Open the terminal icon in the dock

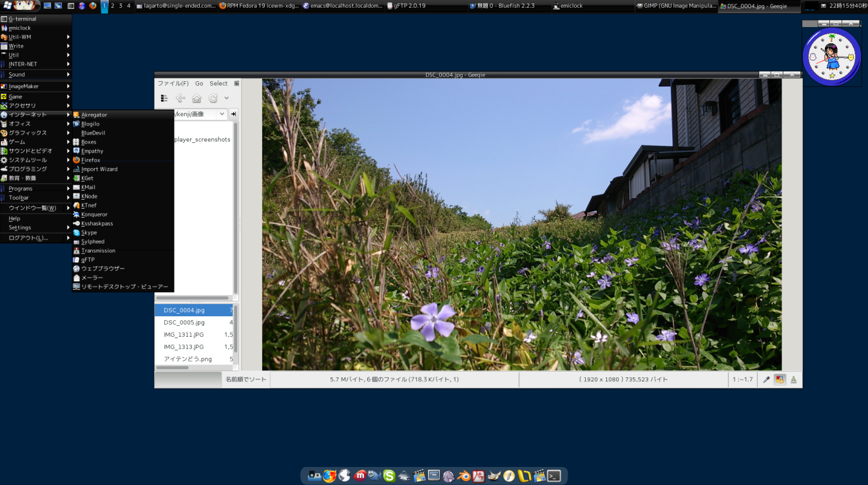coord(553,476)
